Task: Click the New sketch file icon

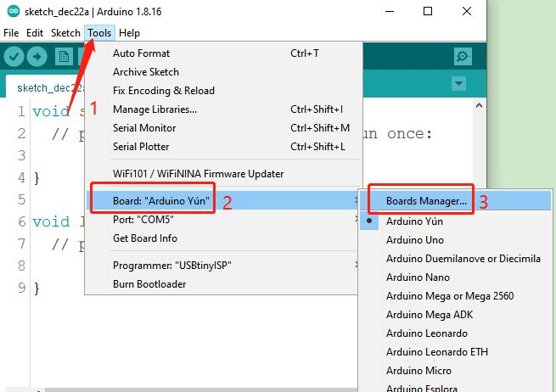Action: (64, 56)
